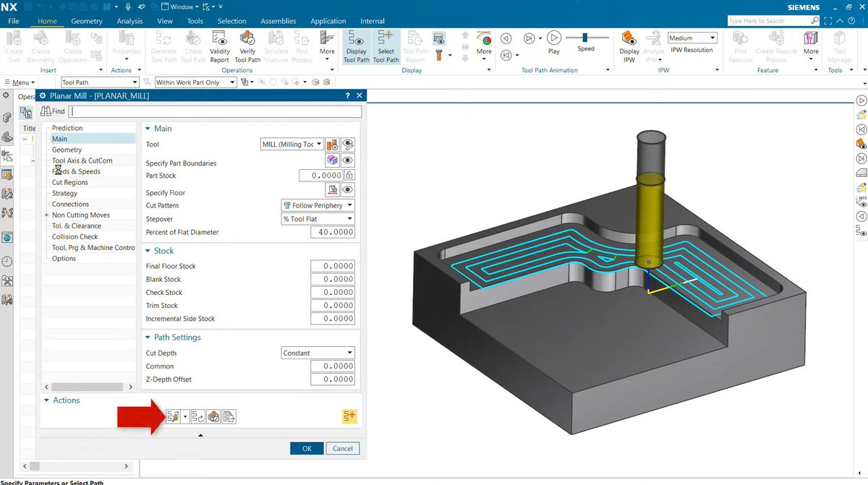Toggle Part Boundaries display eye
868x485 pixels.
click(x=348, y=160)
